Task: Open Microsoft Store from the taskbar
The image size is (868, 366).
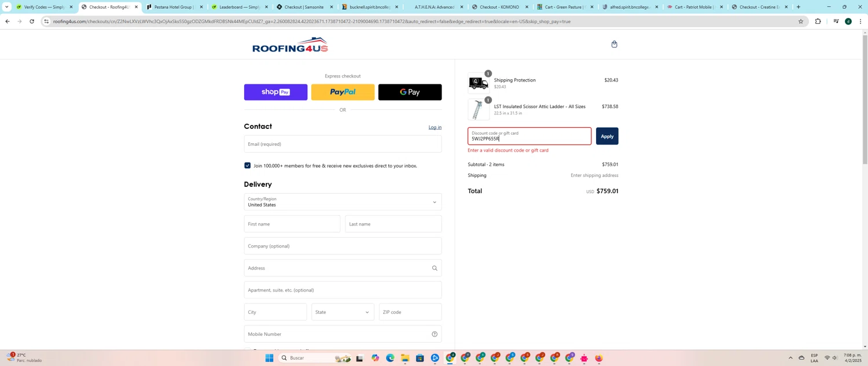Action: coord(420,358)
